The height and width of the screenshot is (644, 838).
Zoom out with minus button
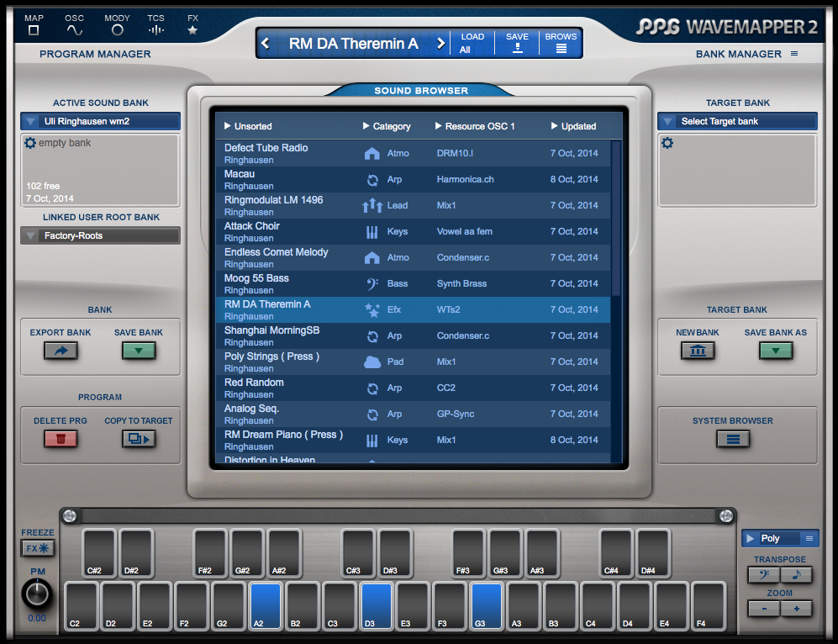click(x=764, y=608)
